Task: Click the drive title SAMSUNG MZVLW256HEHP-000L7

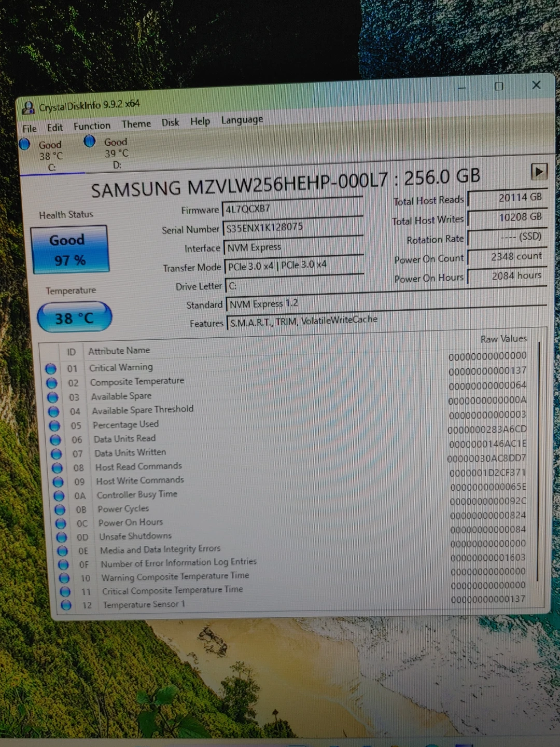Action: [239, 185]
